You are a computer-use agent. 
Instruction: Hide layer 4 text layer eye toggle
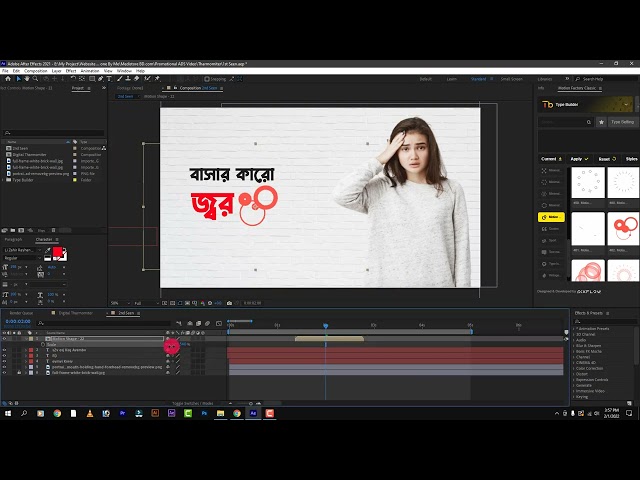point(4,361)
